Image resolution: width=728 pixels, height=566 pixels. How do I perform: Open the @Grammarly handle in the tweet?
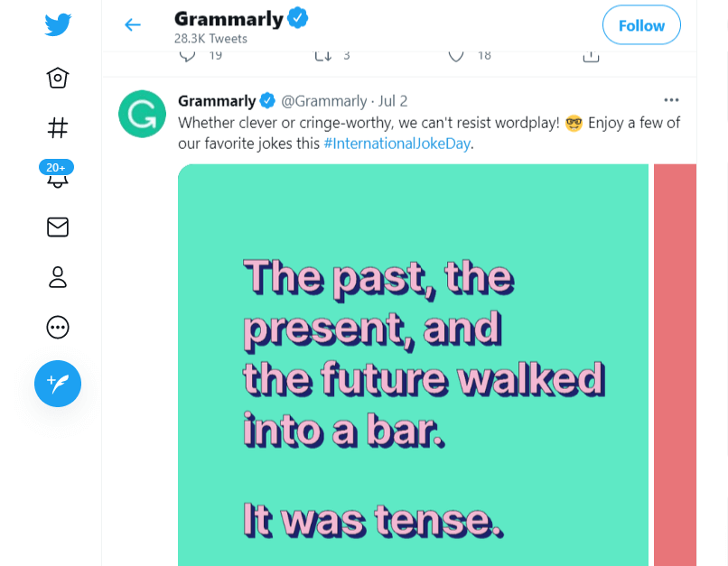(324, 101)
